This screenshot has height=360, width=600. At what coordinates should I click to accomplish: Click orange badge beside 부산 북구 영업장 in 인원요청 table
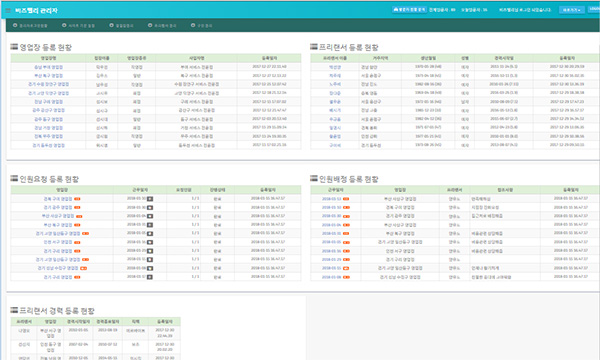(77, 225)
